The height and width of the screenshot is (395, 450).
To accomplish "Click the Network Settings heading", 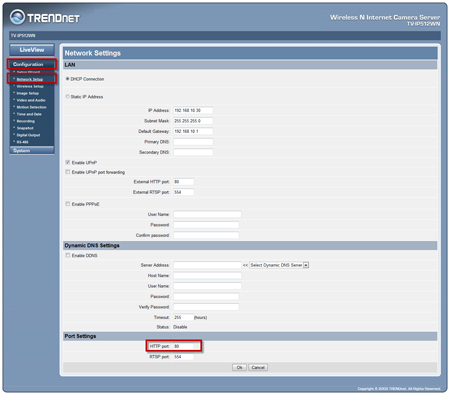I will pos(93,53).
